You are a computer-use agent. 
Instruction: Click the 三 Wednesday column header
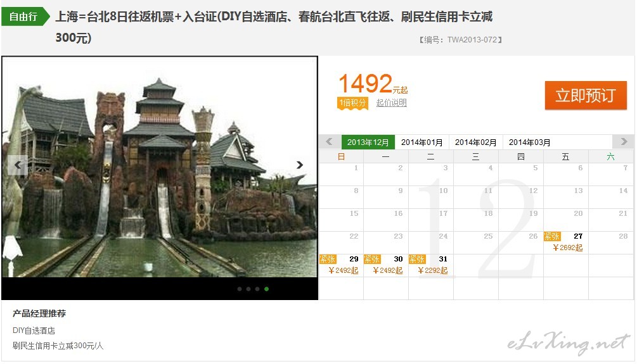point(476,156)
